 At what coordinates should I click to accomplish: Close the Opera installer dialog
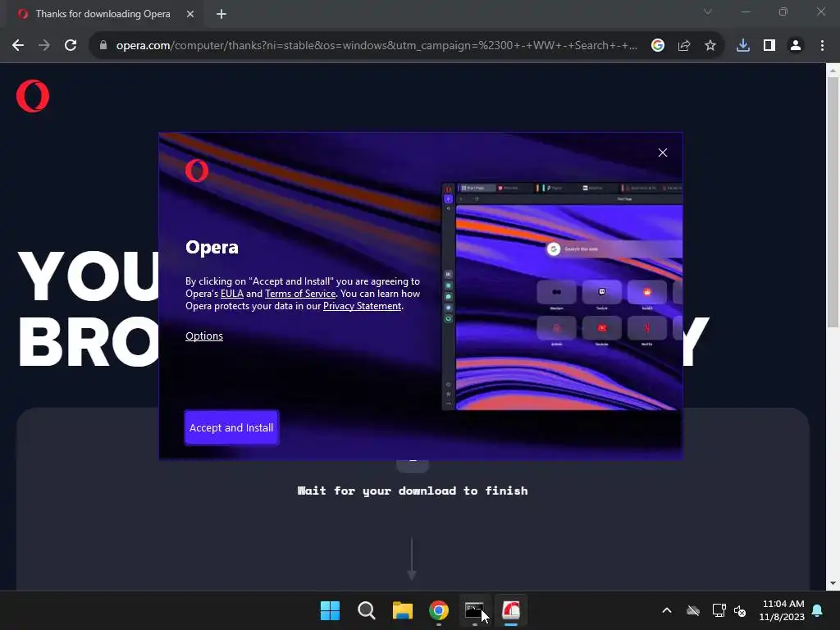(663, 153)
